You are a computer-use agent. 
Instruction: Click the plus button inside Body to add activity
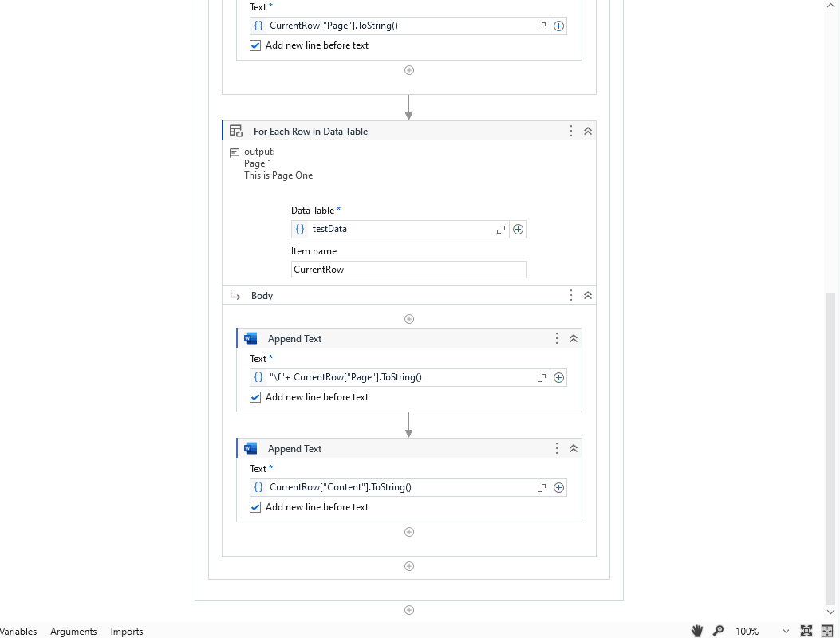coord(409,319)
